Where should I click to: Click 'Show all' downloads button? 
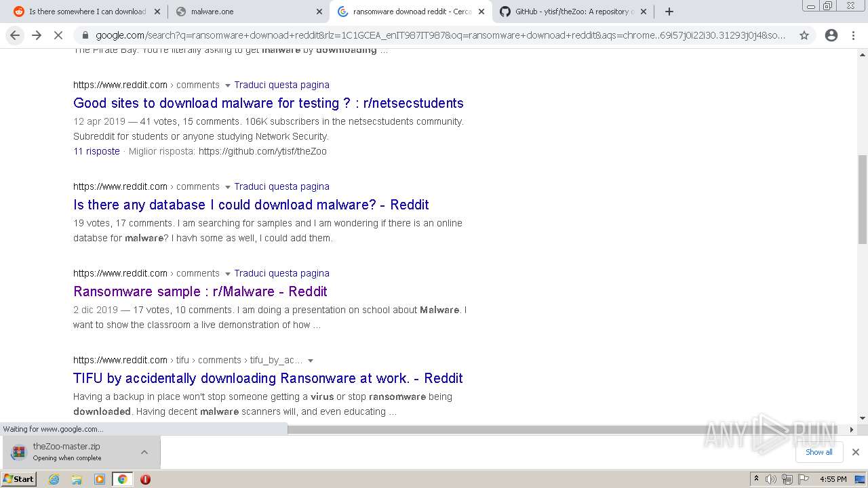coord(818,452)
